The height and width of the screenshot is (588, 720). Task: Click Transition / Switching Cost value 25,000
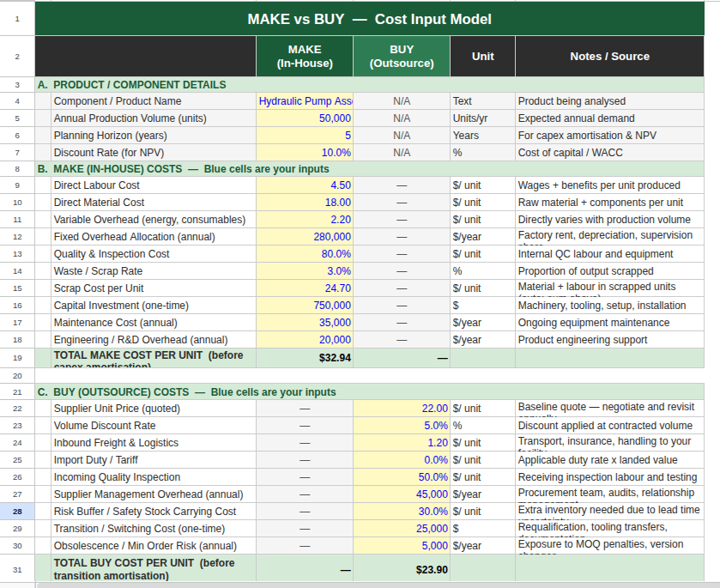(x=402, y=529)
